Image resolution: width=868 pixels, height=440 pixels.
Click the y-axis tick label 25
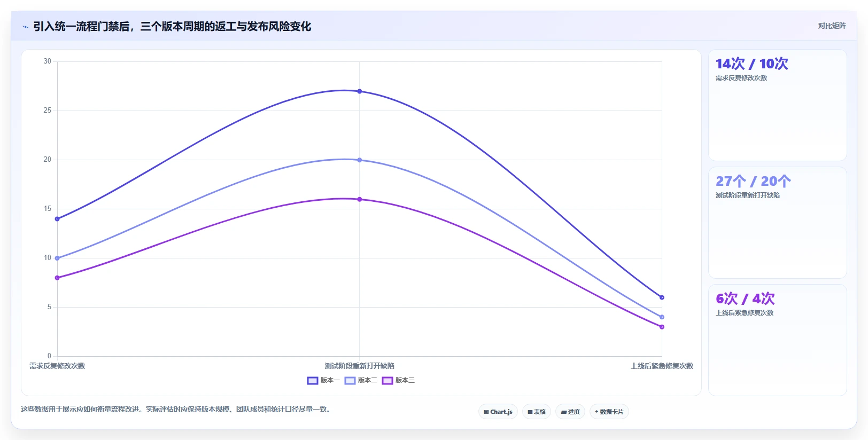pyautogui.click(x=48, y=111)
